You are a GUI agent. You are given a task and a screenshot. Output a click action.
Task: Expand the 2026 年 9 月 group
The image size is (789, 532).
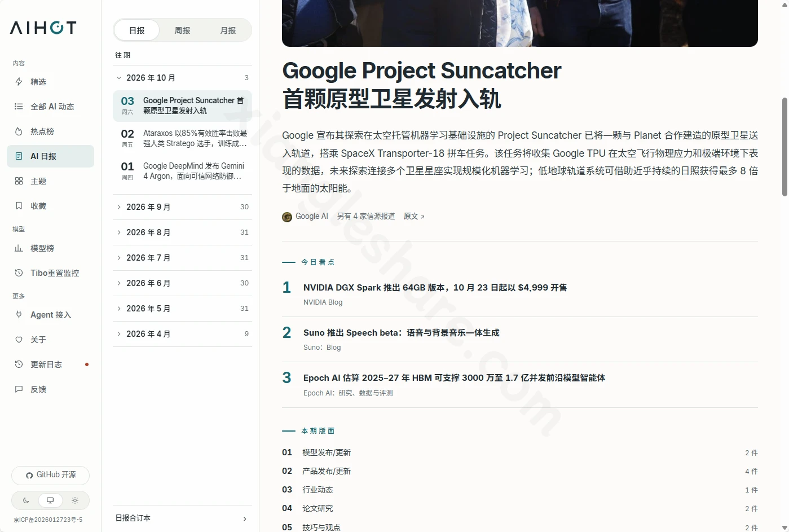pos(182,207)
